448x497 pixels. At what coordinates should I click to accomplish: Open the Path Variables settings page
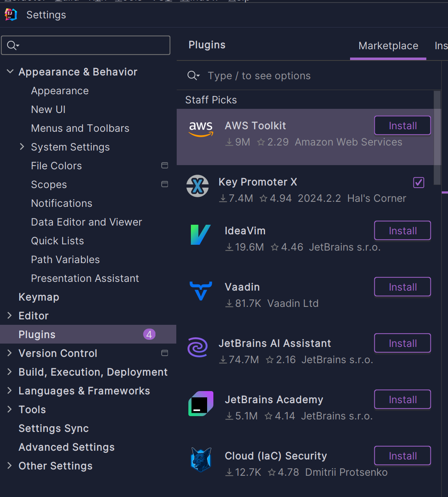[x=65, y=260]
